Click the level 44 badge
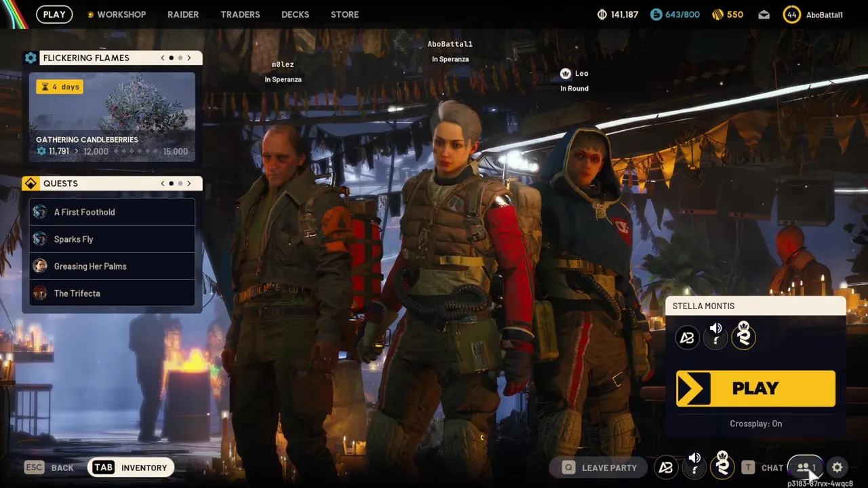The width and height of the screenshot is (868, 488). coord(791,14)
